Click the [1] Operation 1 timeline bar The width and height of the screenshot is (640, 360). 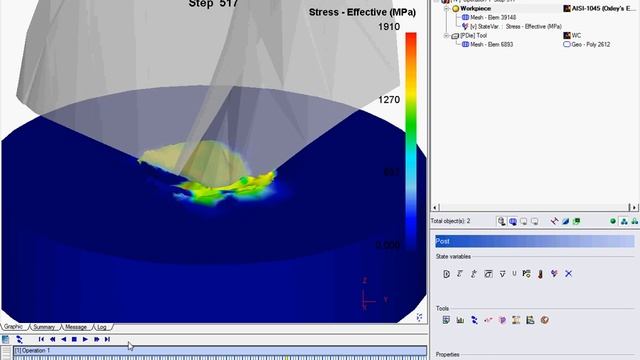[220, 351]
